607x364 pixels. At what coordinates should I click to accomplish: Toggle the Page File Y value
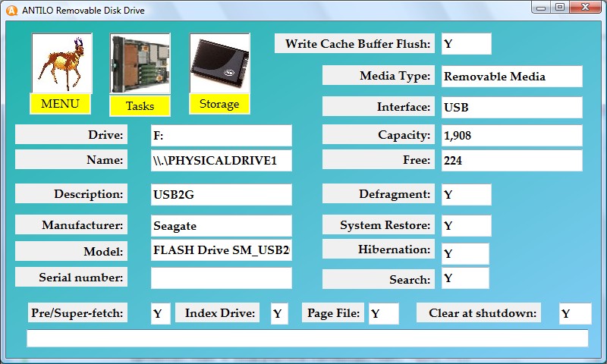coord(383,313)
